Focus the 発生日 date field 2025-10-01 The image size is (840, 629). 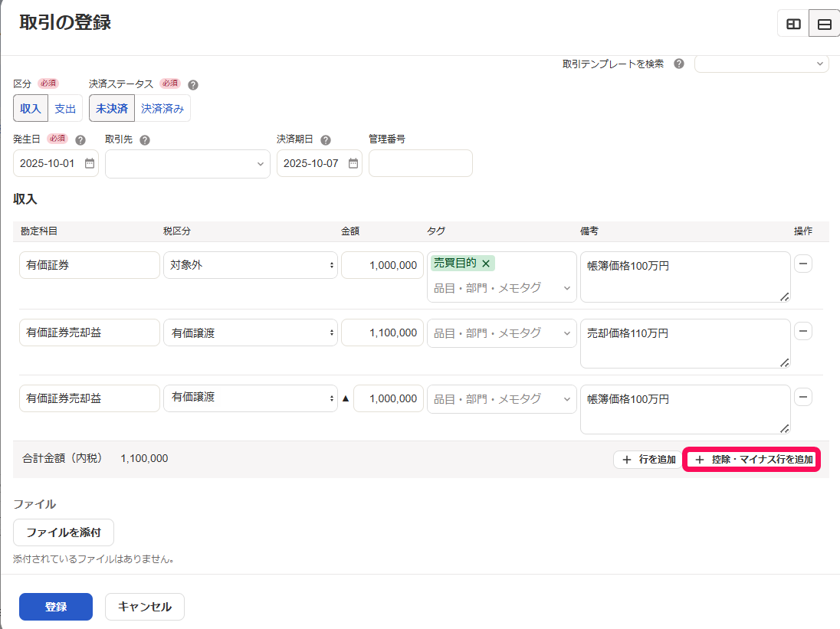pyautogui.click(x=56, y=163)
